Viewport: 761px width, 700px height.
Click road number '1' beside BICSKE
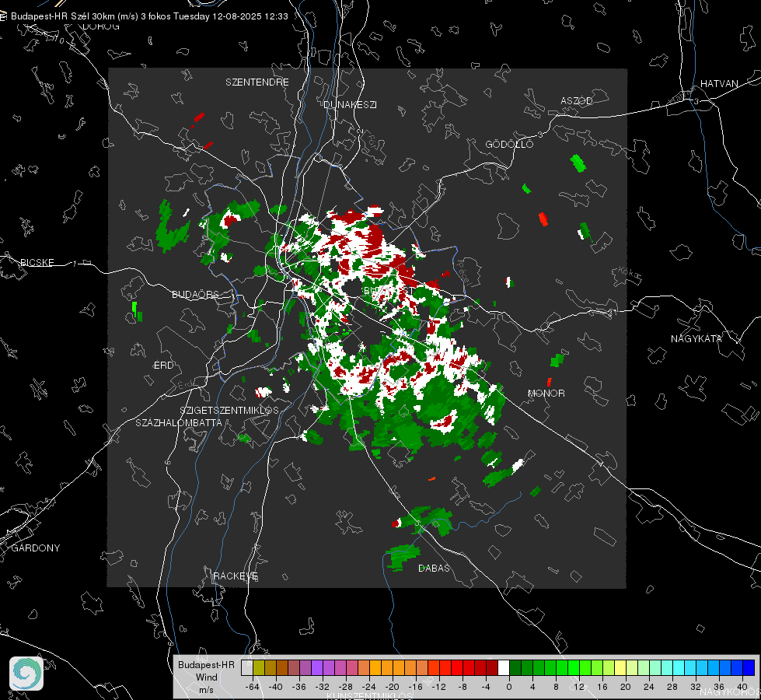(75, 264)
